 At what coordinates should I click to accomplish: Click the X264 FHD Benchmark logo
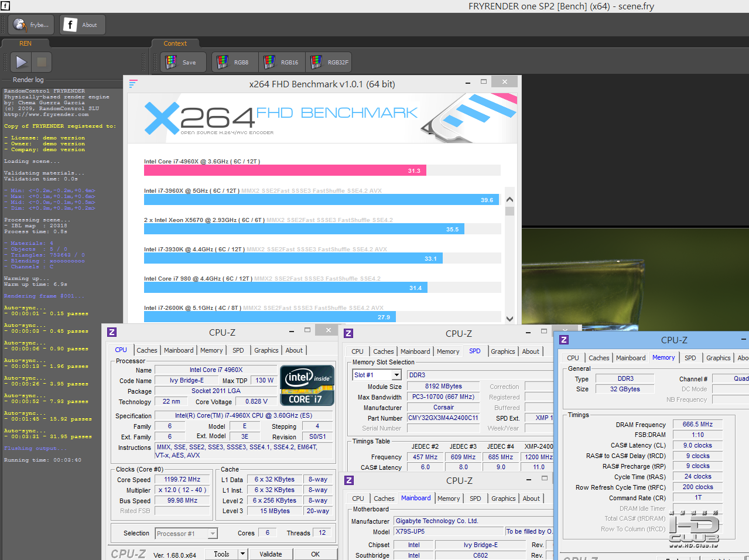[x=281, y=118]
